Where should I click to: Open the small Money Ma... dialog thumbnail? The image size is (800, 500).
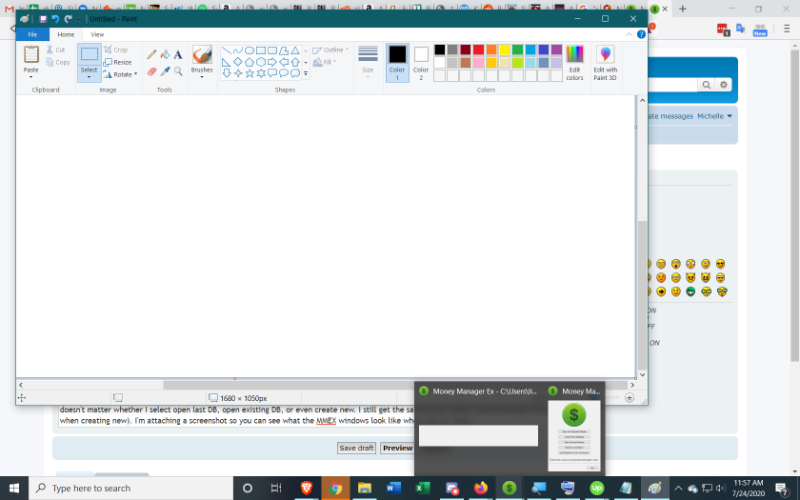574,435
